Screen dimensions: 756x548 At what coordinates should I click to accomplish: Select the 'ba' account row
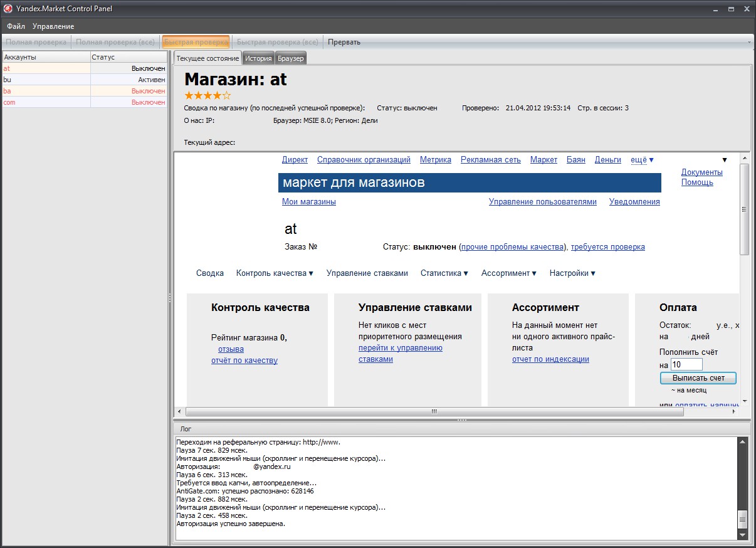85,91
